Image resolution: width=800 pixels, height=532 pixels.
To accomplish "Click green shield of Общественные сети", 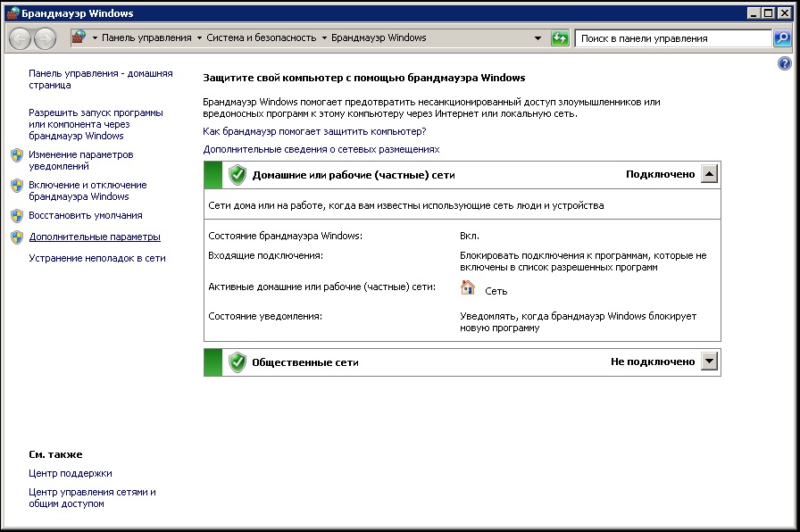I will 237,362.
